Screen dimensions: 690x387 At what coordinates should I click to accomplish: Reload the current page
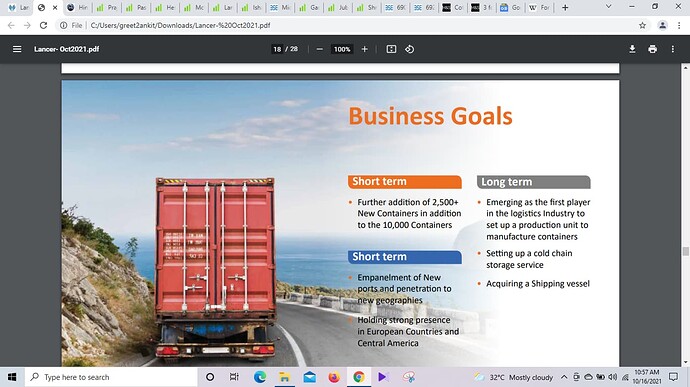pos(43,26)
